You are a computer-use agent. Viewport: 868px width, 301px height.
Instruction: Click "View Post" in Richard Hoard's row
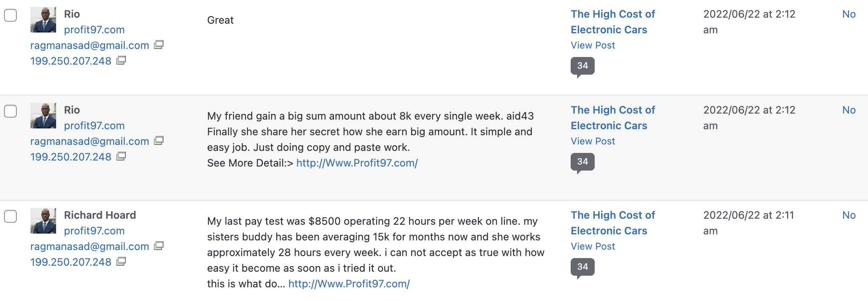click(x=593, y=246)
